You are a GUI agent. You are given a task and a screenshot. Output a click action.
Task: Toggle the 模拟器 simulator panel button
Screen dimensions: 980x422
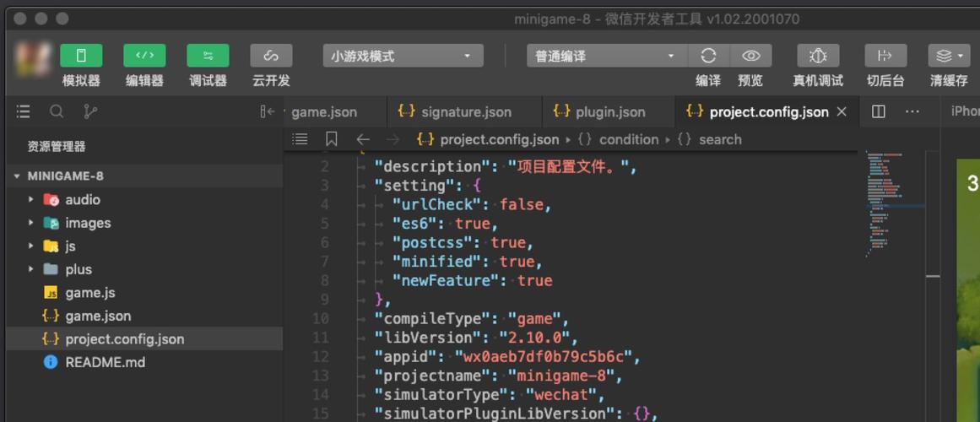coord(81,56)
